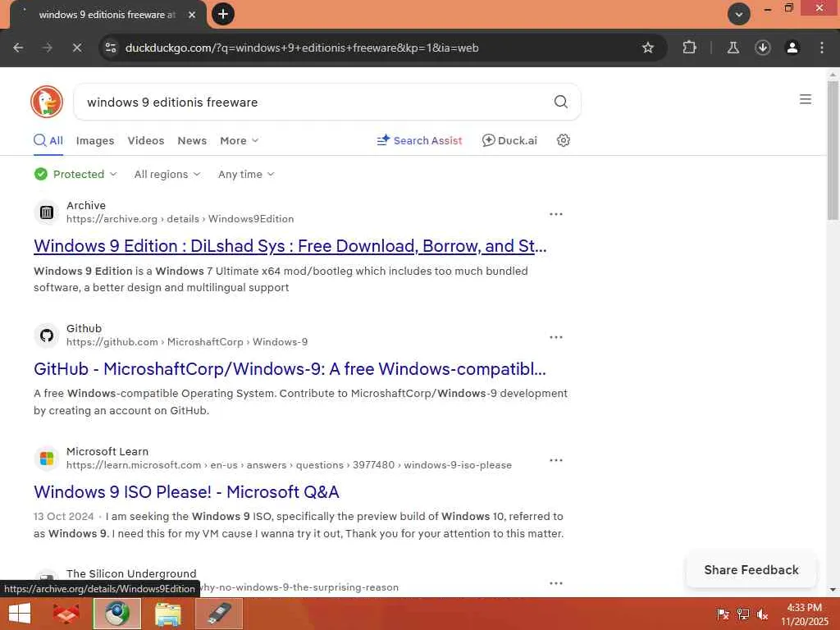Click the Share Feedback button

[x=751, y=570]
